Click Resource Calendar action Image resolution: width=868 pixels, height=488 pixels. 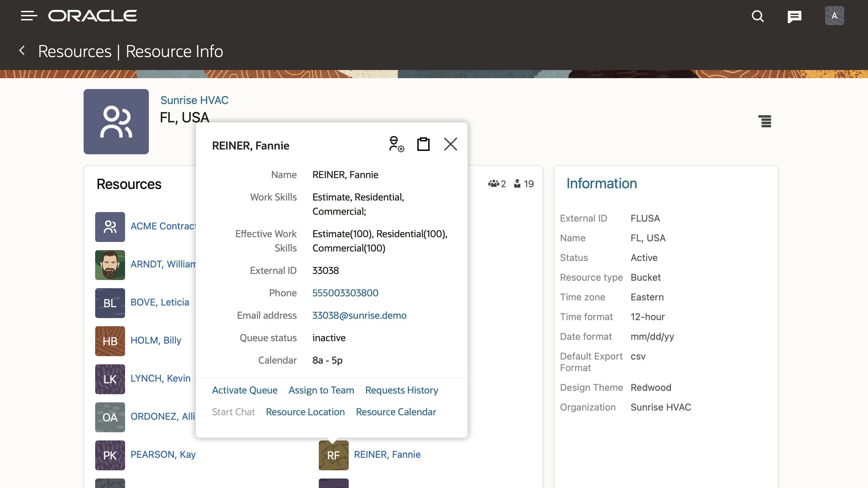coord(396,412)
